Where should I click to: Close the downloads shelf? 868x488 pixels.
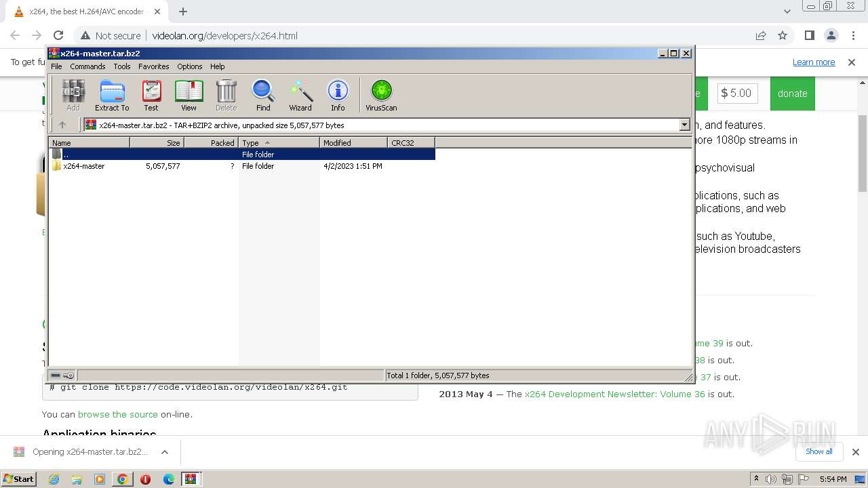tap(855, 451)
